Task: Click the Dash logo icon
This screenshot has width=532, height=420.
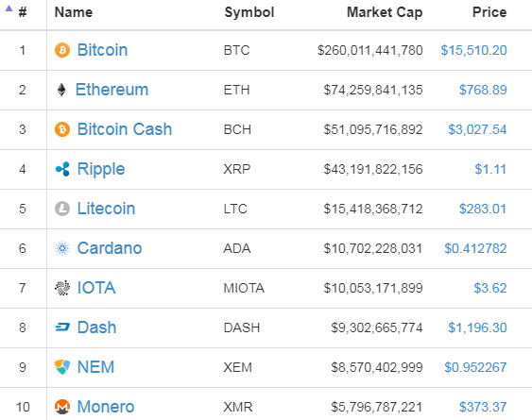Action: [x=62, y=328]
